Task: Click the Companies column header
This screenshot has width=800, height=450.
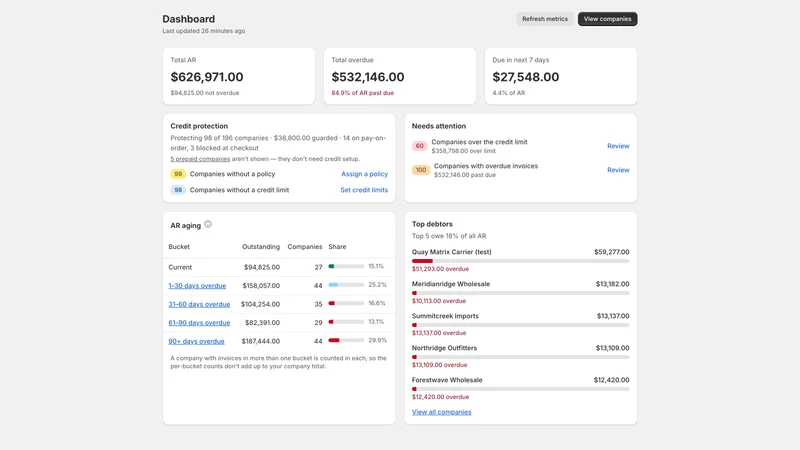Action: (305, 246)
